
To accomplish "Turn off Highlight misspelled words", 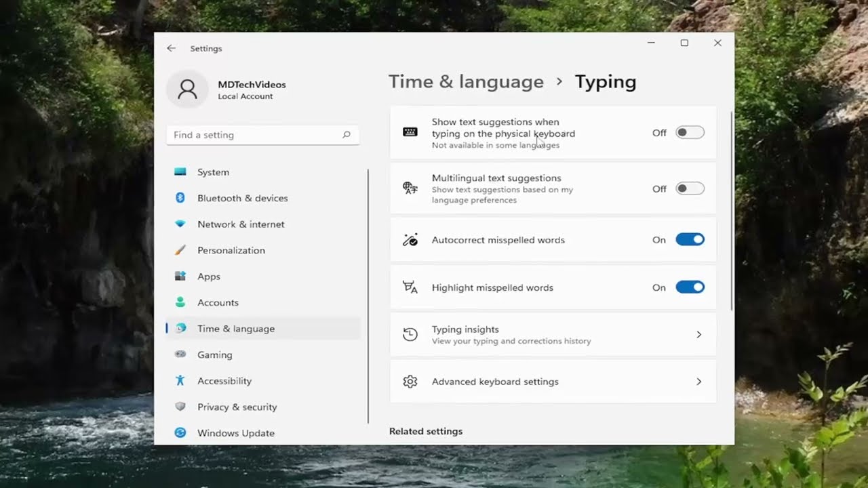I will (x=690, y=287).
